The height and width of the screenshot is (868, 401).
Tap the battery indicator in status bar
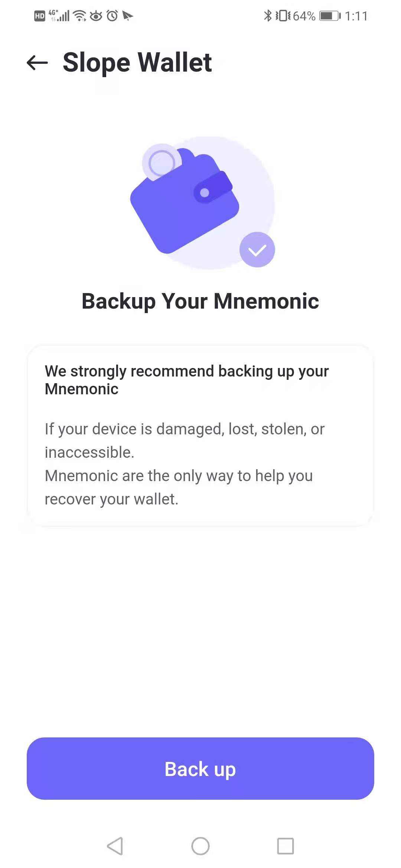[330, 16]
